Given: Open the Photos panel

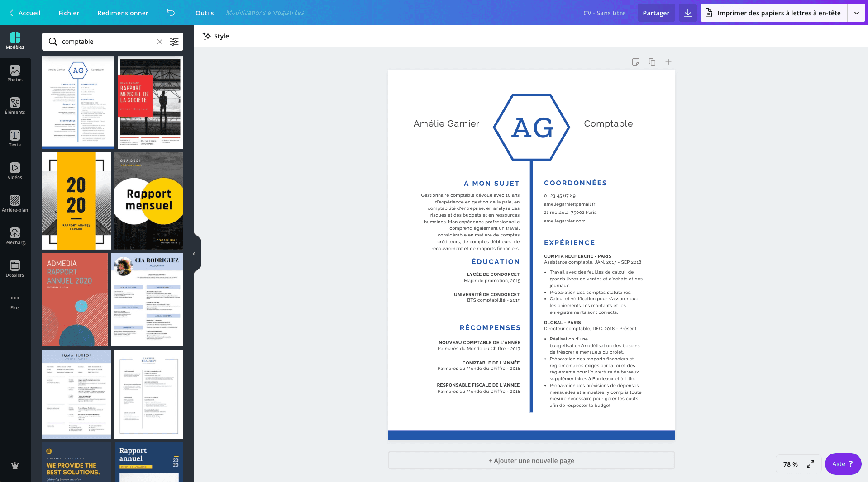Looking at the screenshot, I should click(x=15, y=74).
